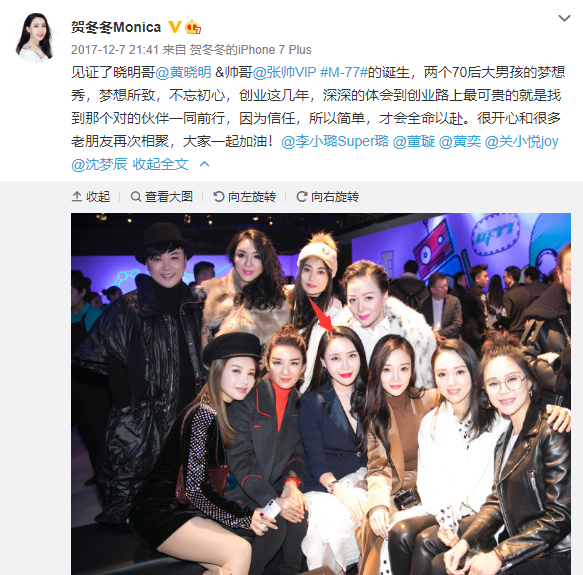Open the @黄奕 mention link
Image resolution: width=583 pixels, height=575 pixels.
pyautogui.click(x=460, y=142)
